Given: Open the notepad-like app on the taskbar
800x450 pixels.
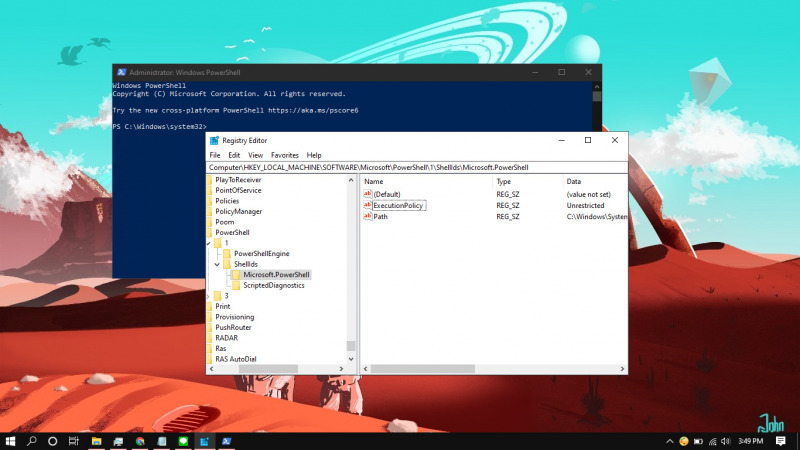Looking at the screenshot, I should click(162, 441).
